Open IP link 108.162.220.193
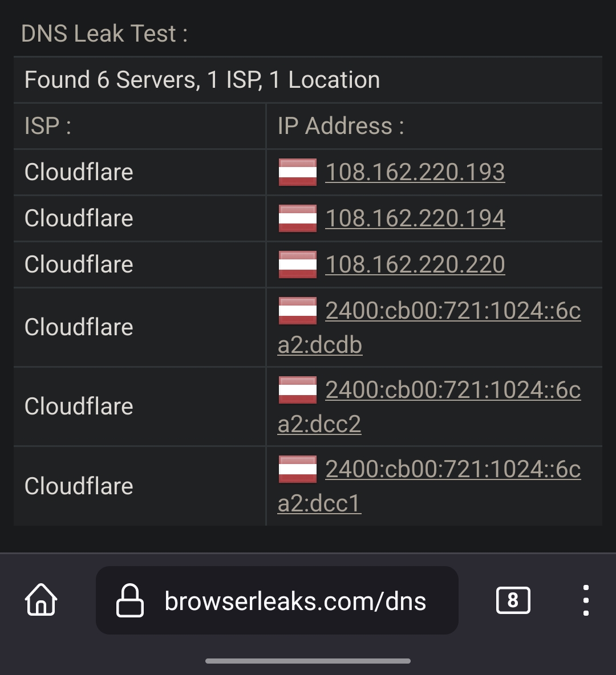The height and width of the screenshot is (675, 616). (415, 172)
